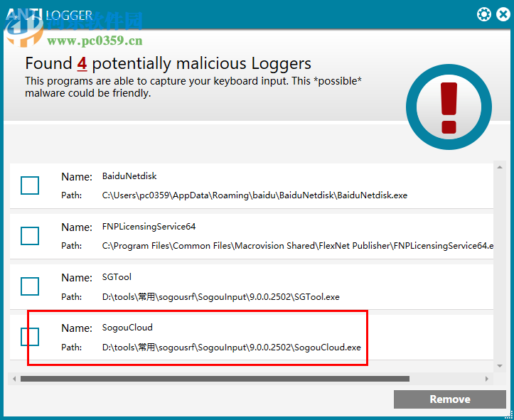Click the FlexNet Publisher path text
The image size is (514, 420).
pos(298,246)
